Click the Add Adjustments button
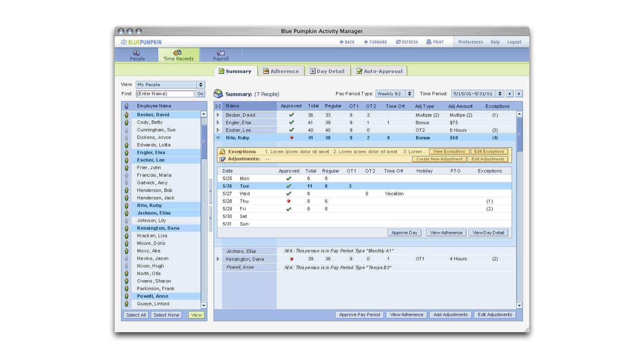This screenshot has height=362, width=644. tap(450, 315)
